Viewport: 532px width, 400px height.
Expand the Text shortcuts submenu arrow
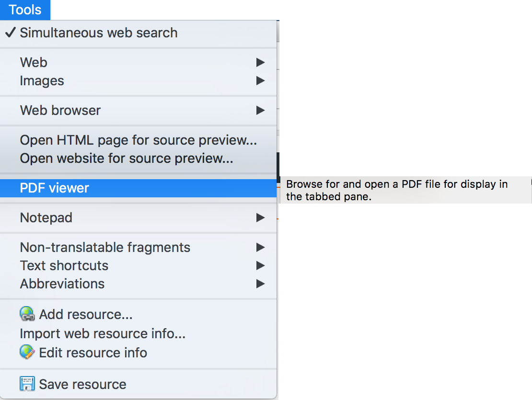click(260, 265)
